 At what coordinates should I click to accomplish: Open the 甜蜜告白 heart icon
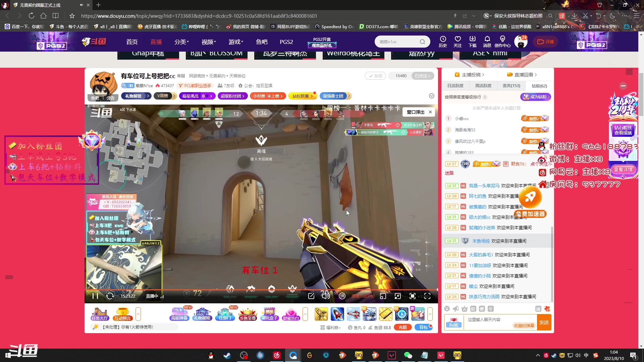pos(291,314)
